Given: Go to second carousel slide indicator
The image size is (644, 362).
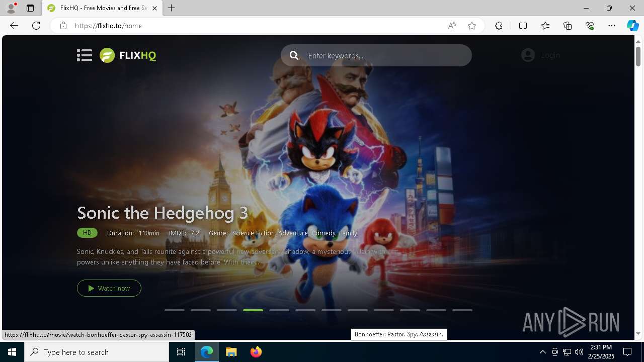Looking at the screenshot, I should coord(201,310).
